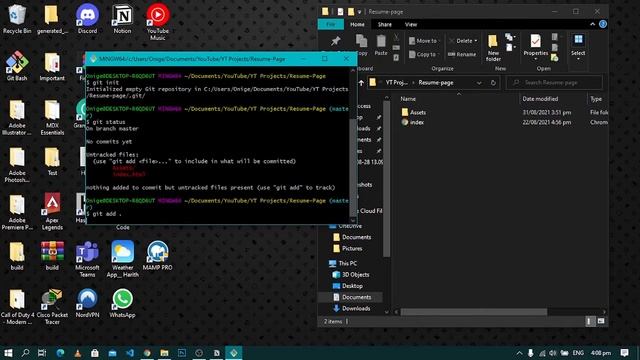640x360 pixels.
Task: Open Visual Studio Code from taskbar
Action: click(130, 353)
